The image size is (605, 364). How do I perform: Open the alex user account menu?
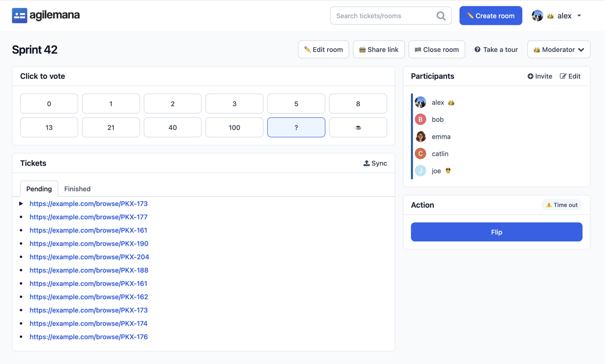point(557,16)
